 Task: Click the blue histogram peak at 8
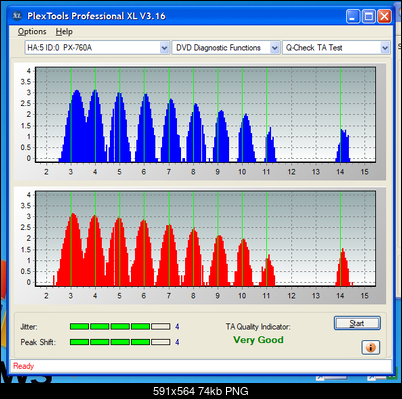[x=196, y=133]
